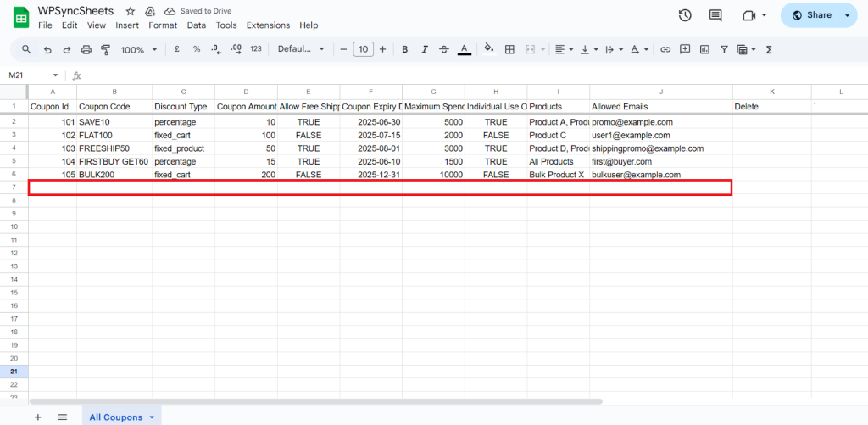Start a Meet call camera icon
Image resolution: width=868 pixels, height=425 pixels.
pyautogui.click(x=749, y=15)
